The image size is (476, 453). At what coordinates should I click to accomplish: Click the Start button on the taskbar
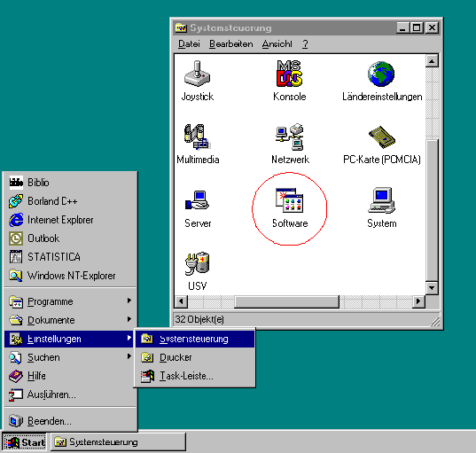(x=25, y=442)
